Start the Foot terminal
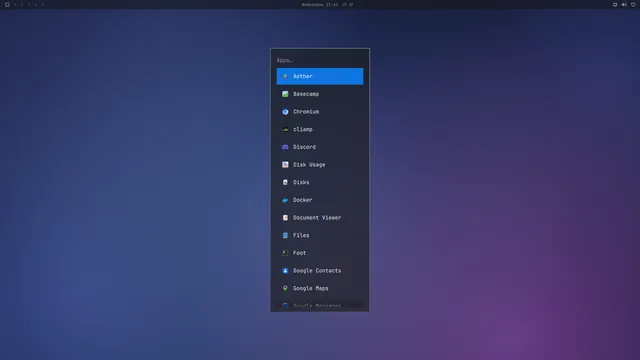Viewport: 640px width, 360px height. 320,253
